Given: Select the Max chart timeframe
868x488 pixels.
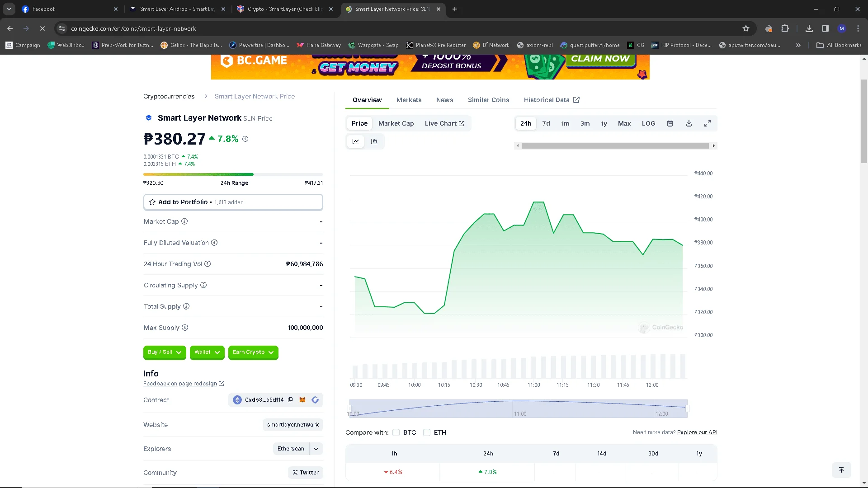Looking at the screenshot, I should pos(624,123).
